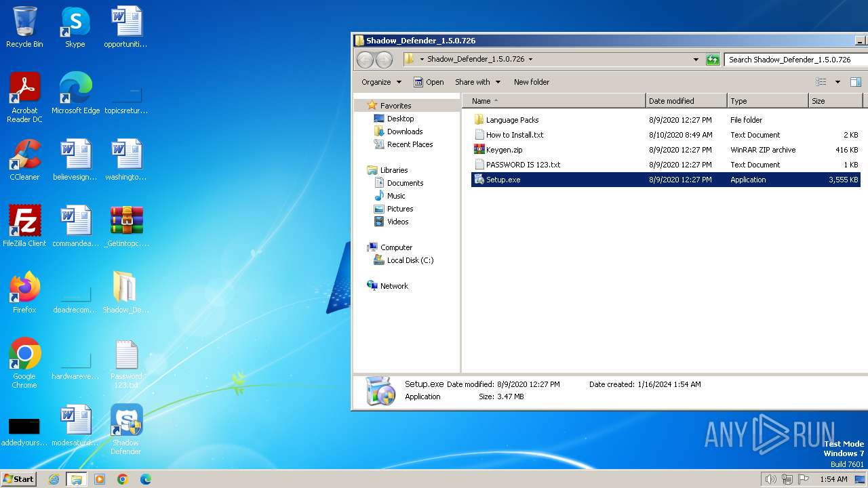The height and width of the screenshot is (488, 868).
Task: Select the commandea... Word document icon
Action: click(75, 226)
